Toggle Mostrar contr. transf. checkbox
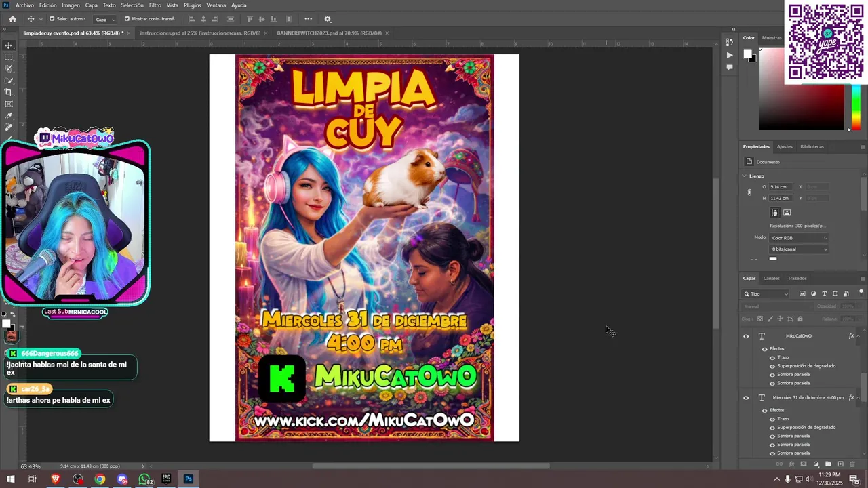This screenshot has width=868, height=488. click(x=127, y=19)
